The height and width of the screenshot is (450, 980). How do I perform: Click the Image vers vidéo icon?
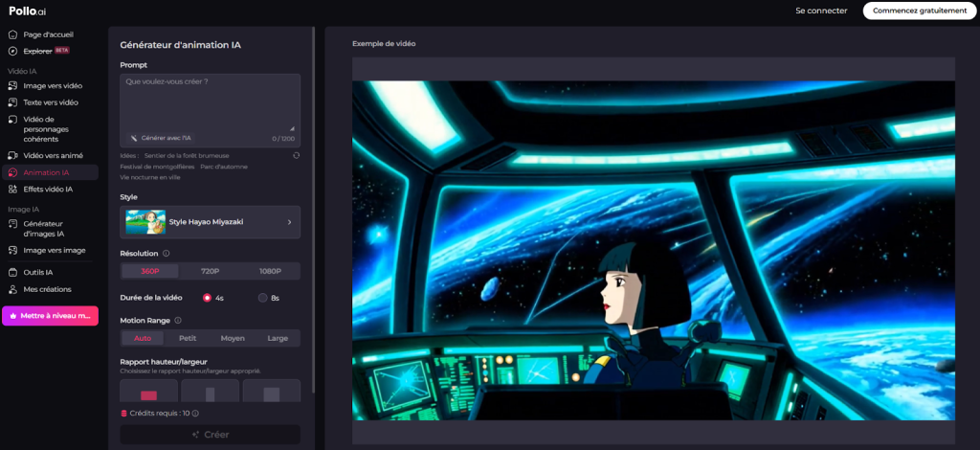tap(12, 85)
